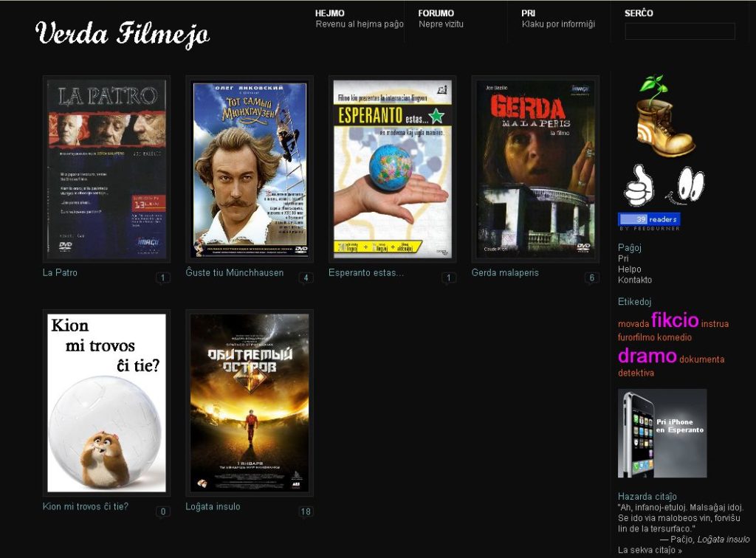
Task: Open comment count bubble for Loĝata insulo
Action: pos(306,512)
